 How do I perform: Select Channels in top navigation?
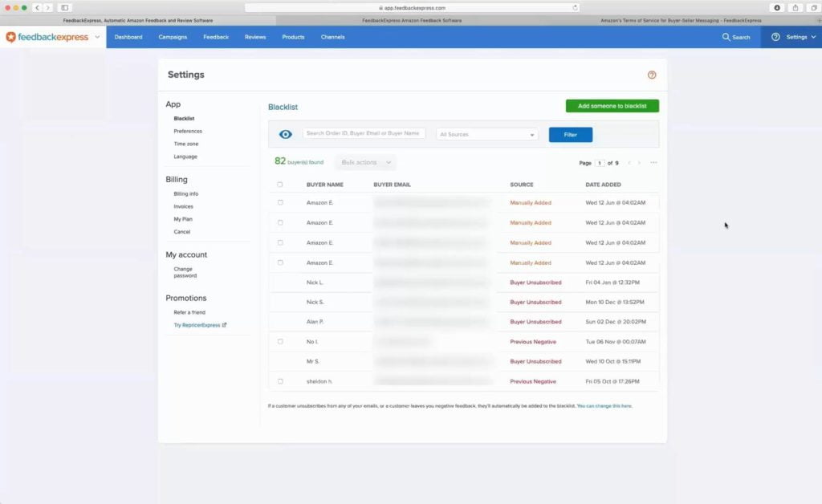(333, 37)
